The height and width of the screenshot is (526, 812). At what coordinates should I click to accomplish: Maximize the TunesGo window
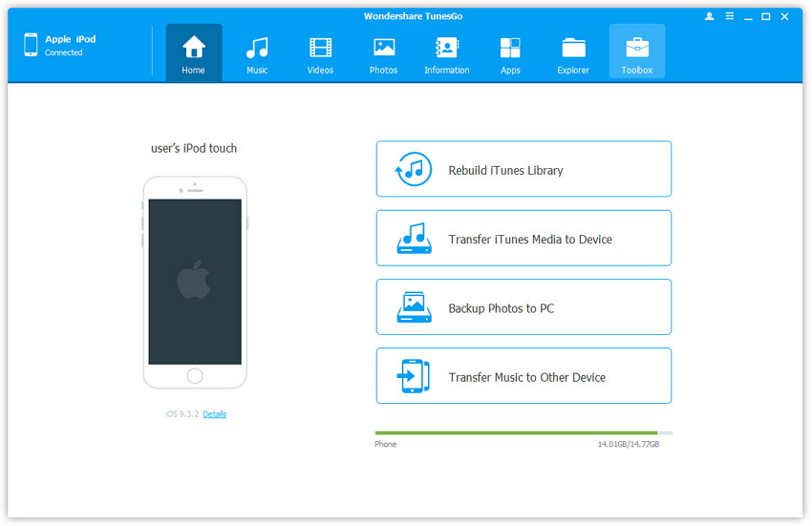click(766, 16)
